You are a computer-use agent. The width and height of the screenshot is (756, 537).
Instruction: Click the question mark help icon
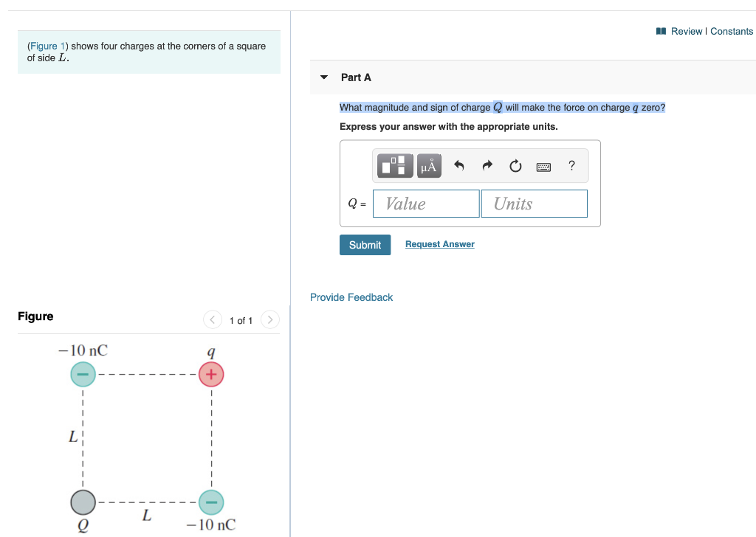(x=571, y=165)
